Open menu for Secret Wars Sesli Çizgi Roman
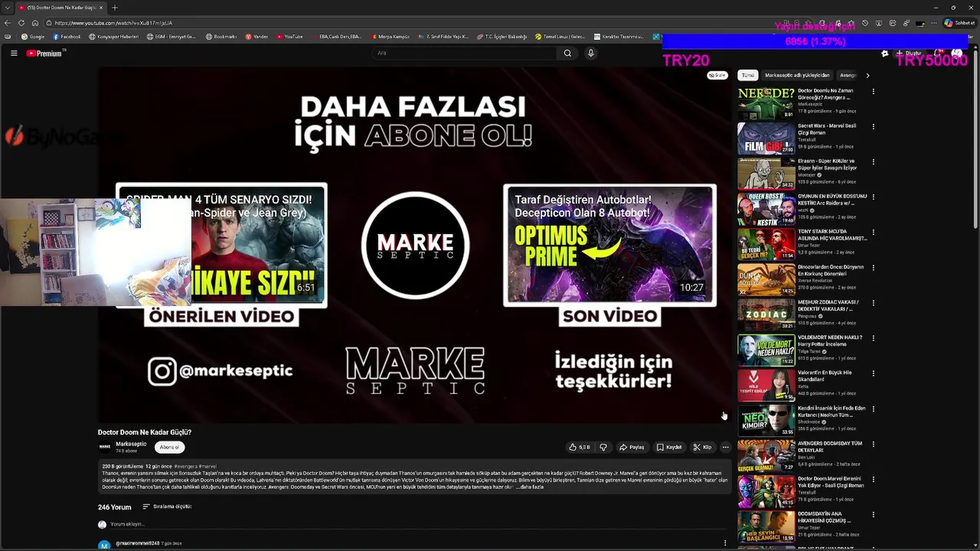980x551 pixels. tap(873, 127)
